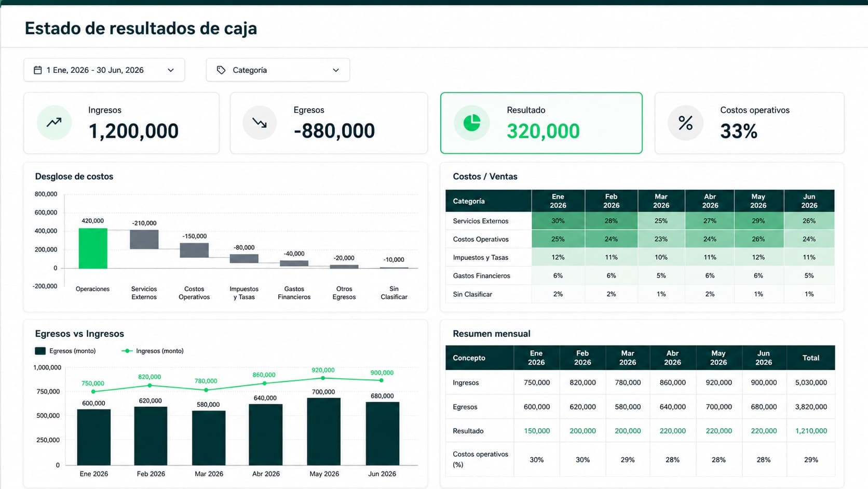This screenshot has height=489, width=868.
Task: Select the Egresos -880,000 value
Action: click(334, 131)
